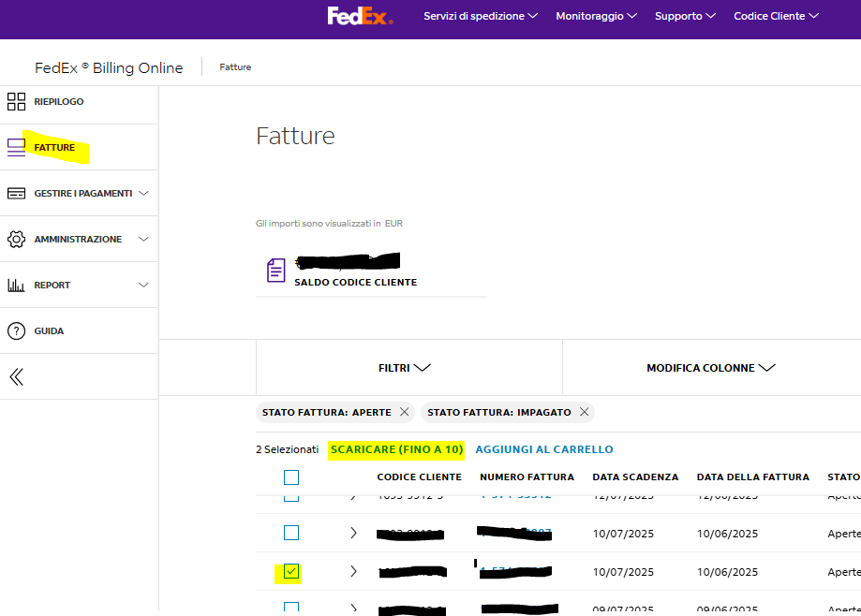Click the Fatture list icon in sidebar

coord(17,147)
